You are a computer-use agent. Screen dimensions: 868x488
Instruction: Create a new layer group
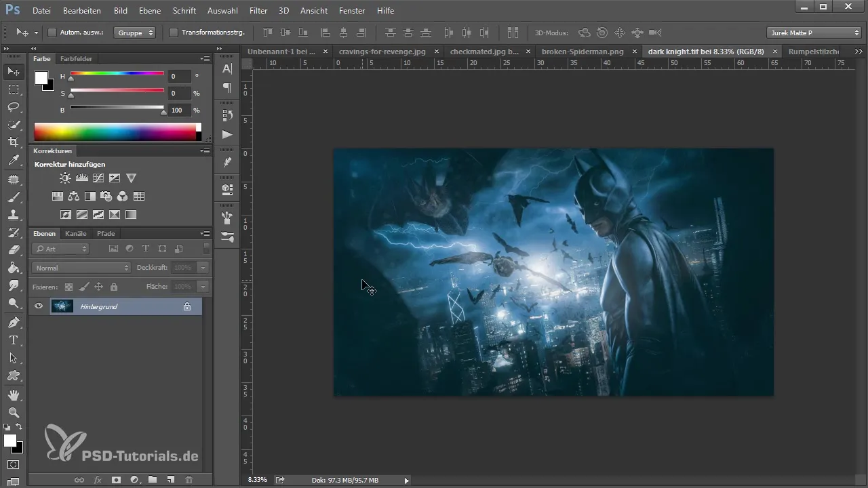pos(153,480)
